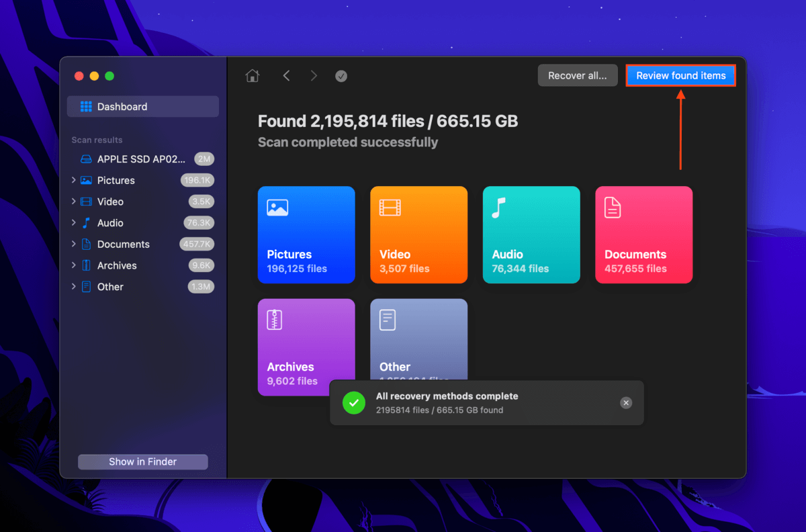
Task: Expand the Other group in sidebar
Action: pos(73,287)
